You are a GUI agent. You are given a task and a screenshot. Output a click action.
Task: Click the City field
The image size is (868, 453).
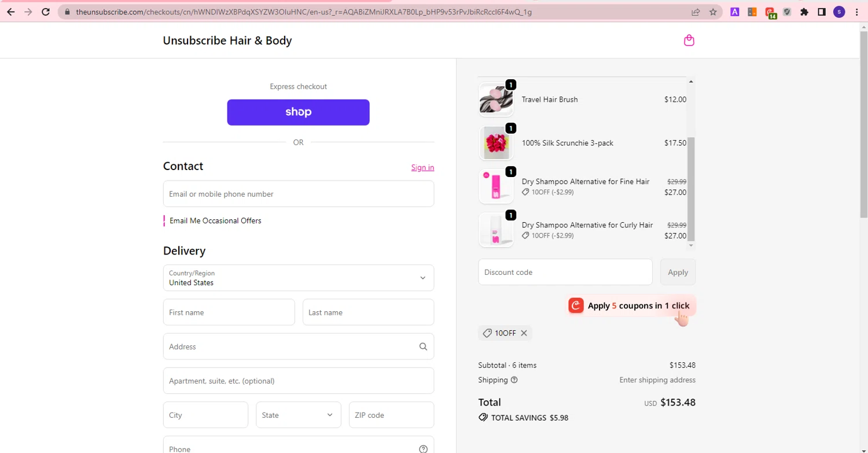pyautogui.click(x=205, y=415)
